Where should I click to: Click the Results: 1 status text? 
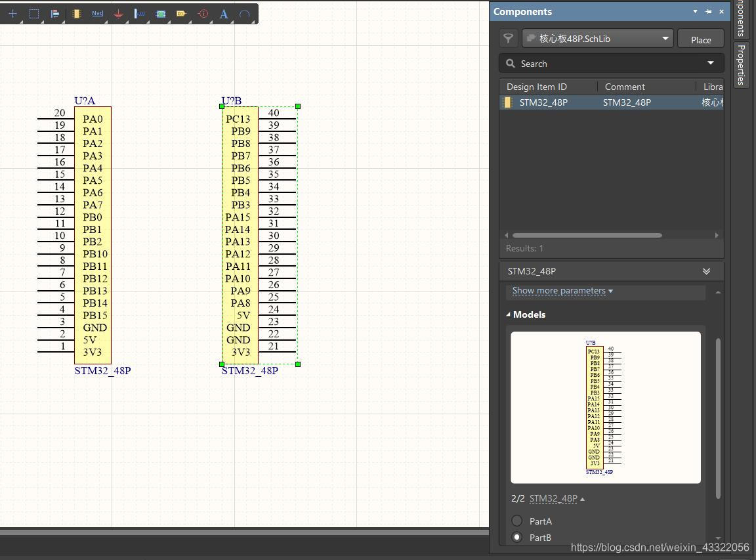point(524,248)
